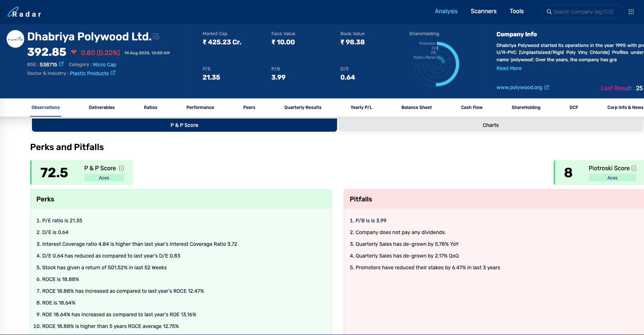Viewport: 644px width, 335px height.
Task: Open the www.polywood.org website link
Action: pos(519,87)
